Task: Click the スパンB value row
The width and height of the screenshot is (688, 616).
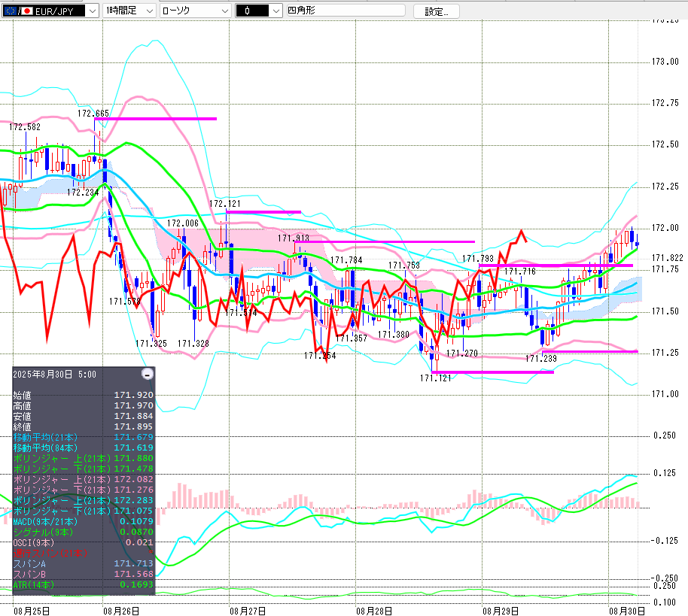Action: point(84,574)
